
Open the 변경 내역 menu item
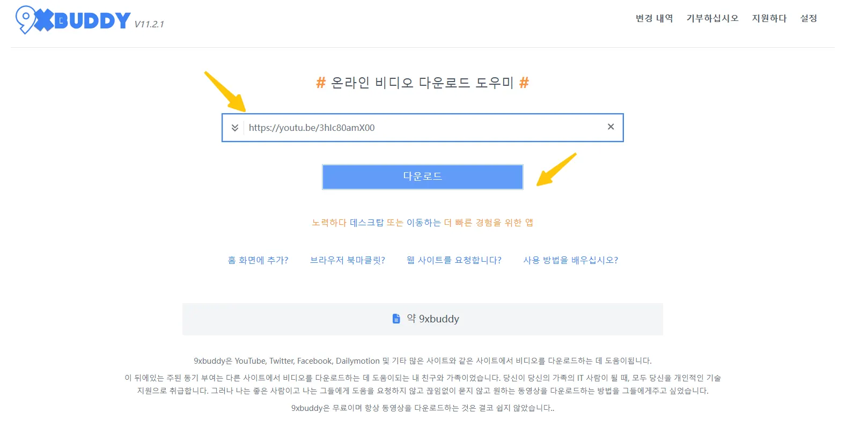pos(654,18)
